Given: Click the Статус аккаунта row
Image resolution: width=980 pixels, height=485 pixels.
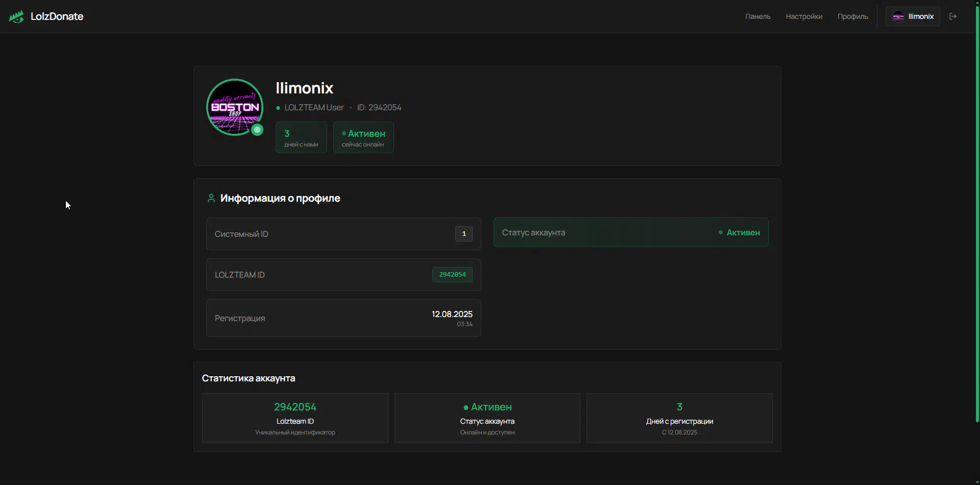Looking at the screenshot, I should (x=630, y=232).
